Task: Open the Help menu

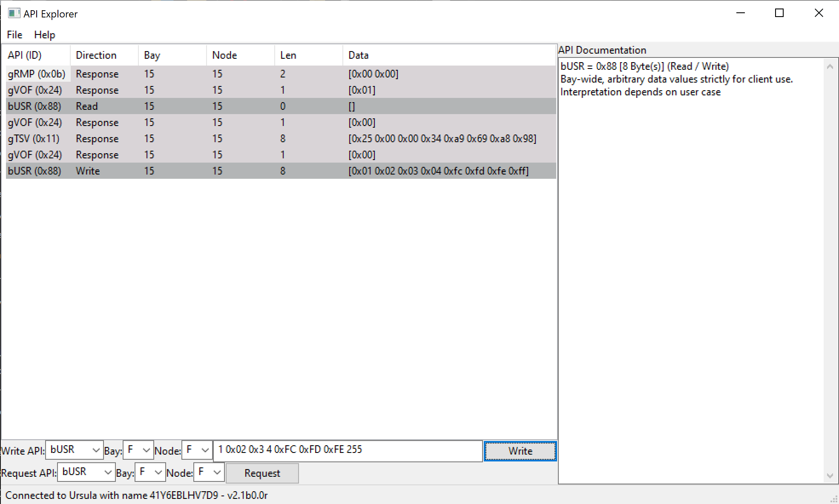Action: 44,35
